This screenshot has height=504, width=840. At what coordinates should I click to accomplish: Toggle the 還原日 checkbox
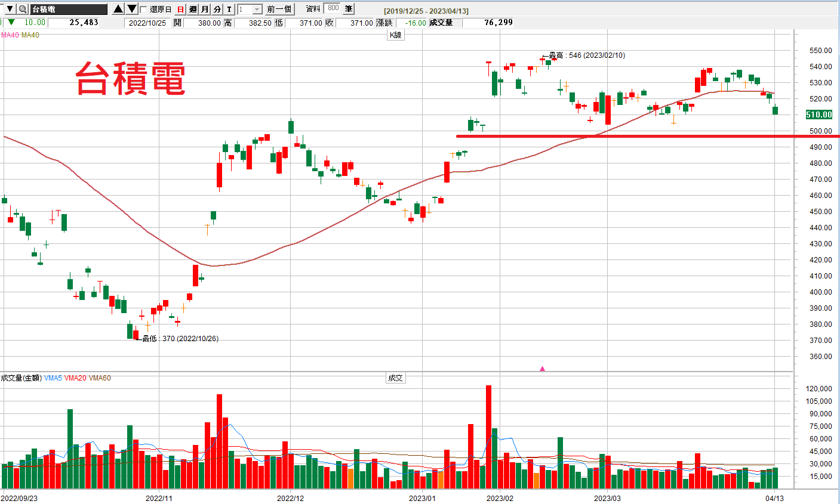point(143,9)
